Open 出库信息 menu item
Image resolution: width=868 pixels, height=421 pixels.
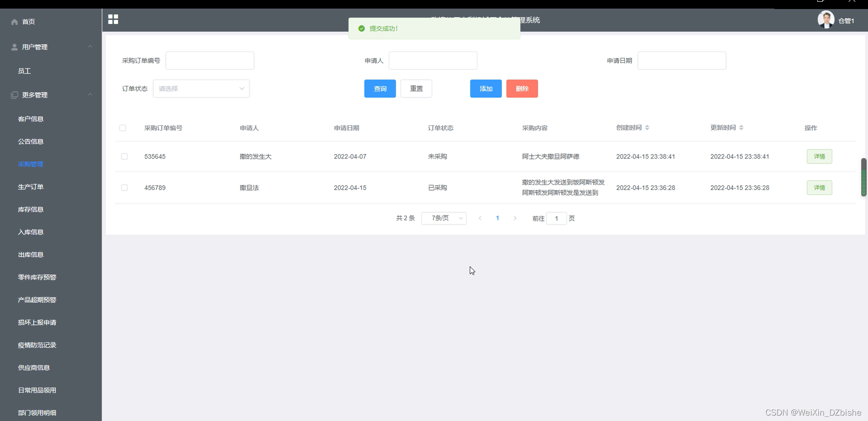tap(31, 254)
